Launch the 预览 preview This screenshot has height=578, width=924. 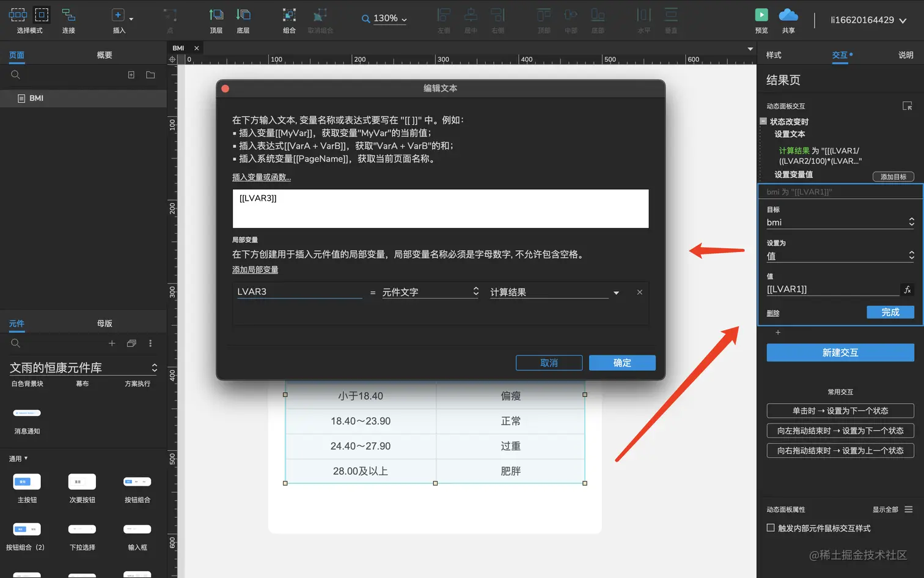761,15
